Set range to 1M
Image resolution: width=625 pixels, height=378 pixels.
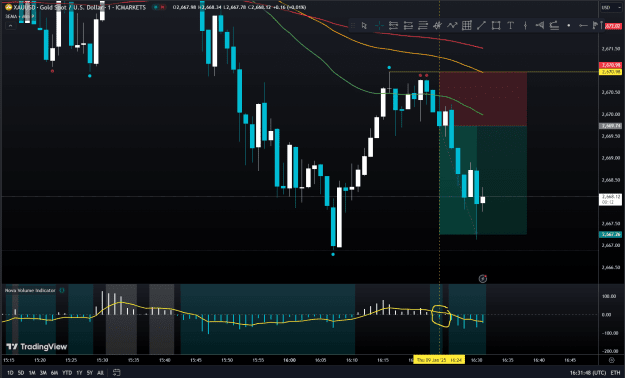tap(32, 373)
